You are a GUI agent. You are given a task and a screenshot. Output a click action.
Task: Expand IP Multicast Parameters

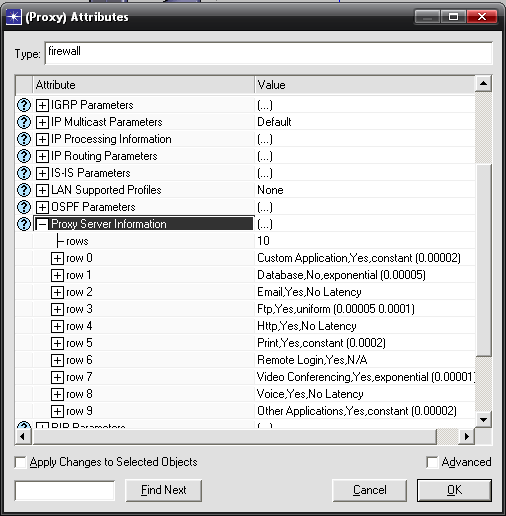[42, 122]
